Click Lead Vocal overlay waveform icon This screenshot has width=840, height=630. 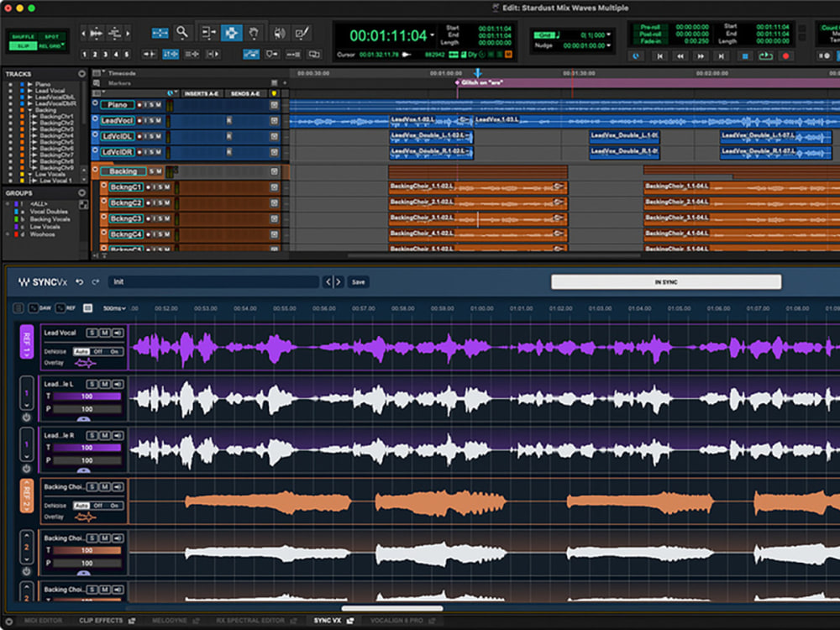click(x=85, y=363)
